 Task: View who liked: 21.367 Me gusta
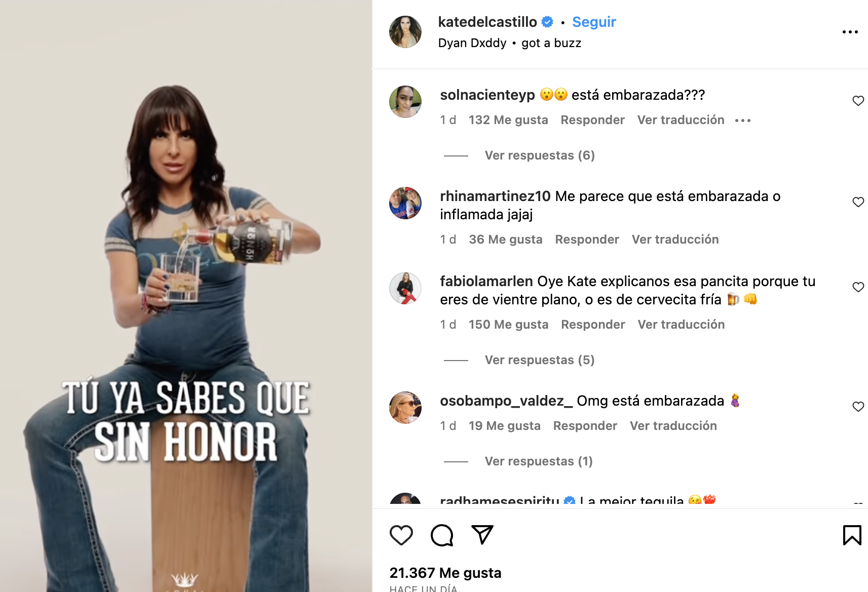pos(445,573)
